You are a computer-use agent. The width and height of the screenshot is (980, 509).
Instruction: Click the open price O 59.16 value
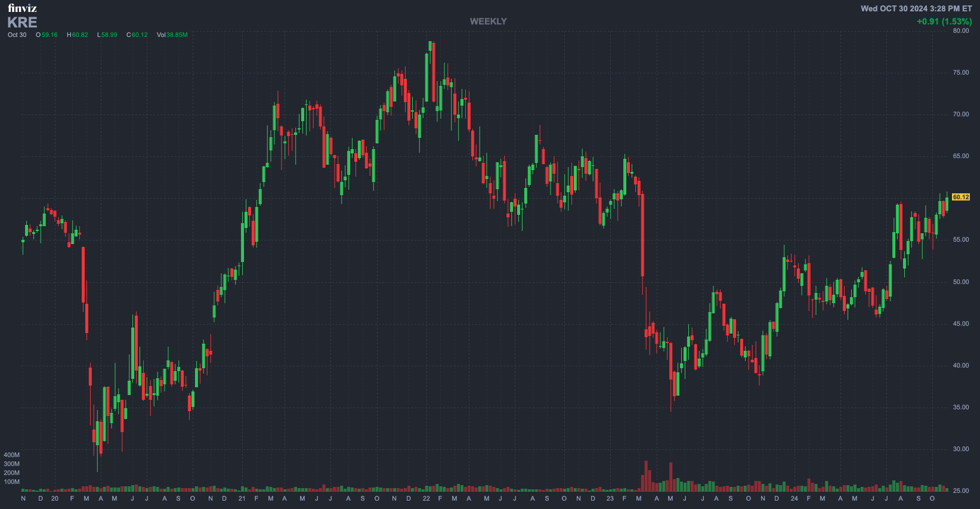tap(47, 35)
